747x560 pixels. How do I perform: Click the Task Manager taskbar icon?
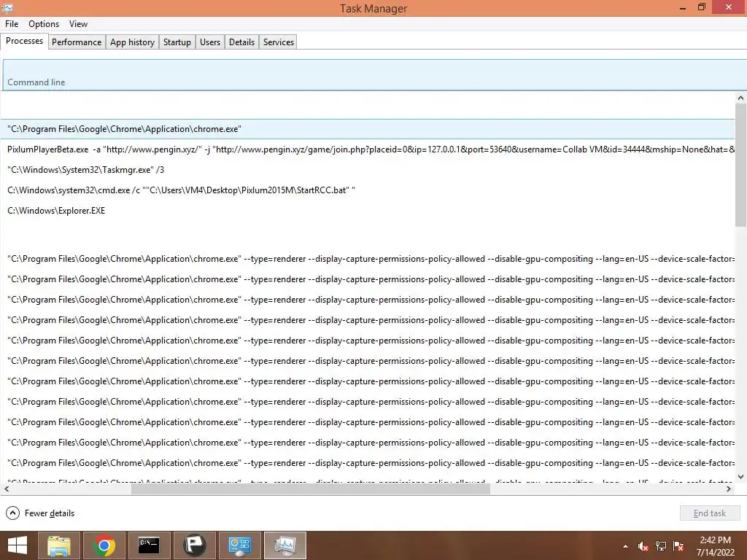click(285, 545)
